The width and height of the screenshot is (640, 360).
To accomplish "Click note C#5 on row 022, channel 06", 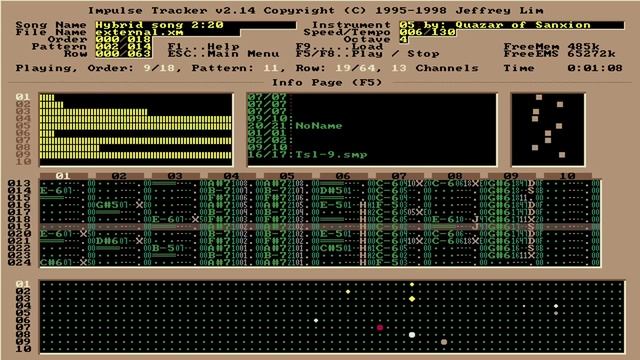I will pos(331,248).
